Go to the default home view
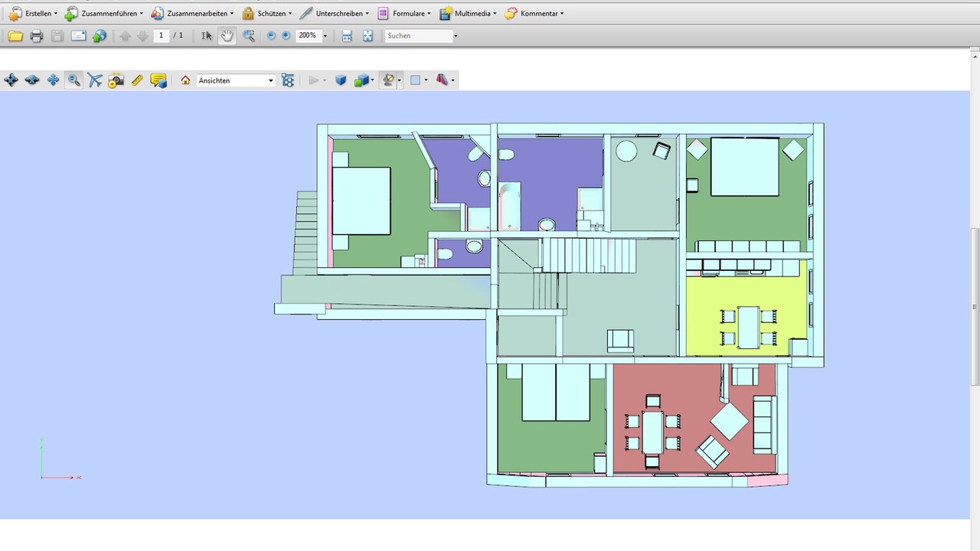 tap(185, 80)
